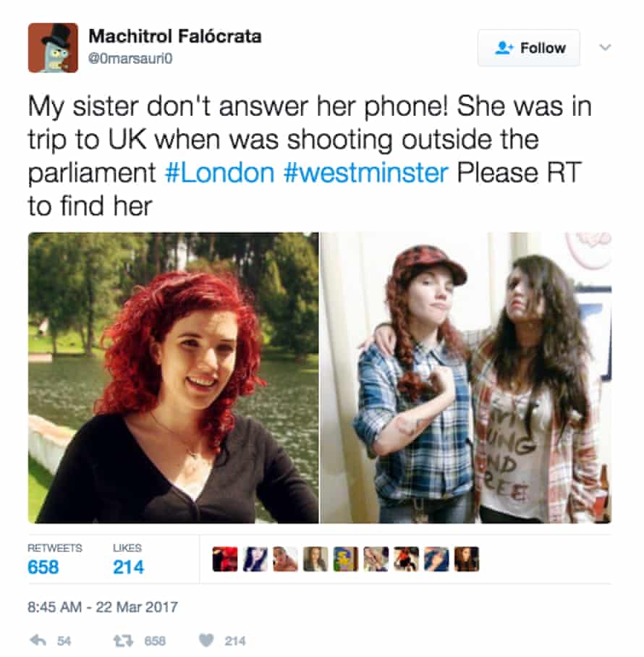Screen dimensions: 644x657
Task: Open the tweet timestamp 22 Mar 2017
Action: click(x=103, y=607)
